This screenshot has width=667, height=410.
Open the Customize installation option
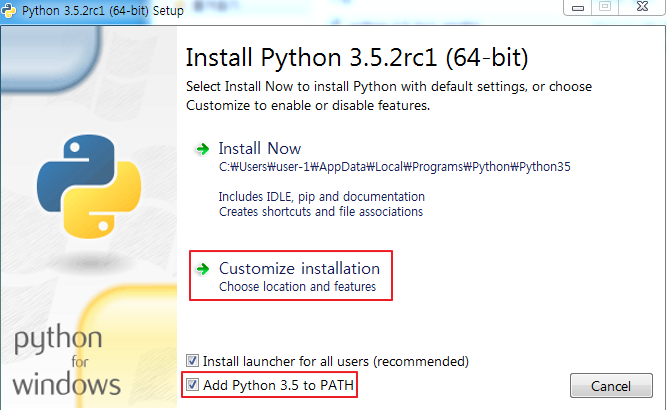coord(299,268)
